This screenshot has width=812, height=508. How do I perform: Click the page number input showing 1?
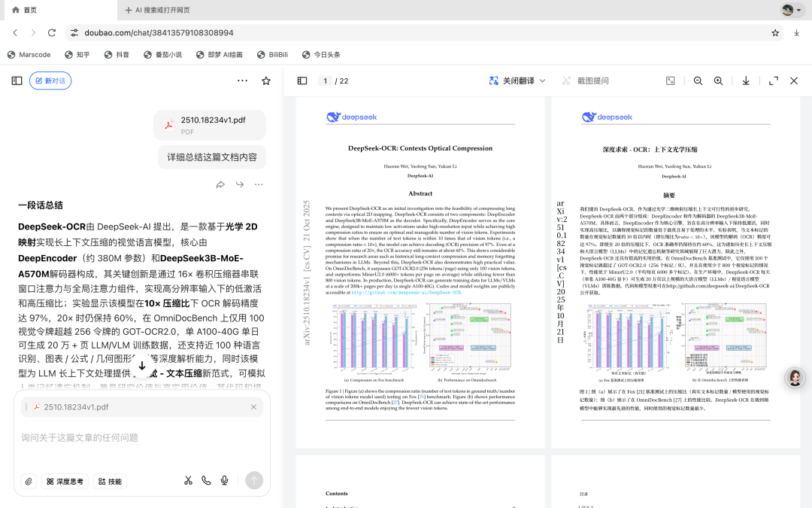[x=324, y=81]
